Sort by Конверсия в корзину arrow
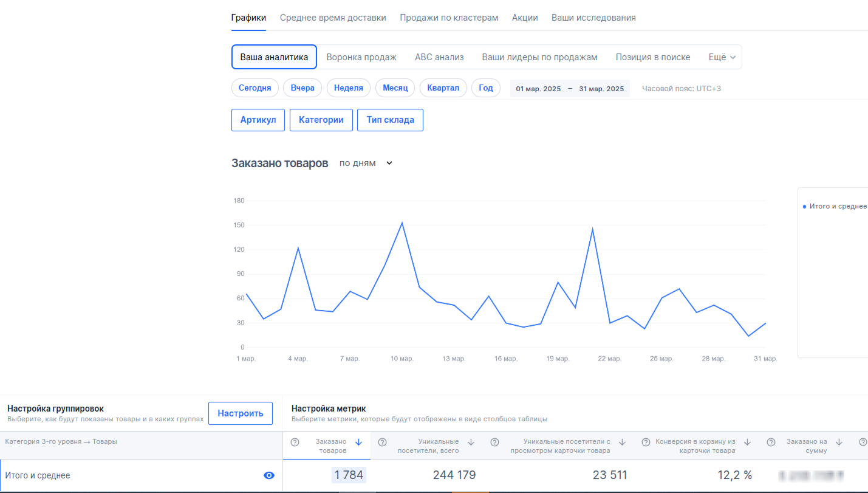Viewport: 868px width, 493px height. click(x=748, y=443)
